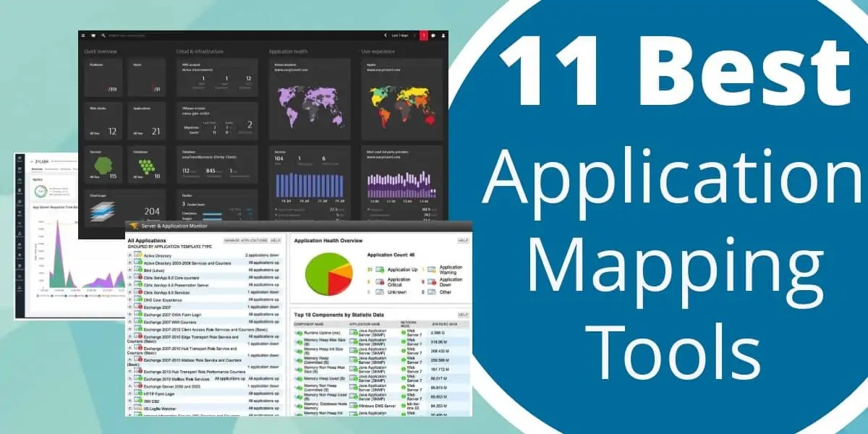Expand the Citrix XenApp 6.0 Services entry
868x434 pixels.
pyautogui.click(x=129, y=293)
